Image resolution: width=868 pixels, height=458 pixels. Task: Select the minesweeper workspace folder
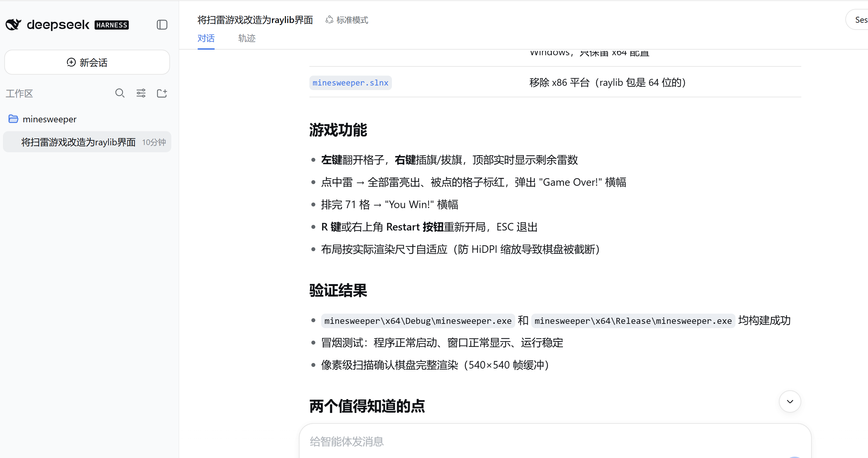(42, 119)
